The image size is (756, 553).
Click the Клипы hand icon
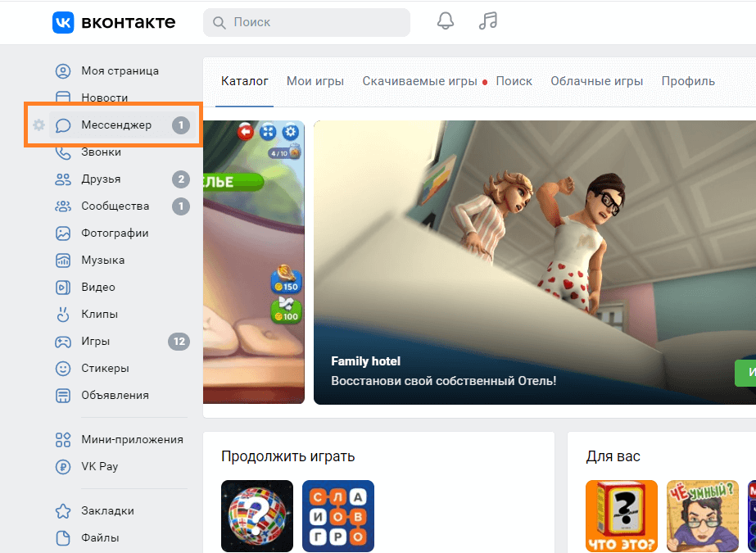tap(63, 315)
